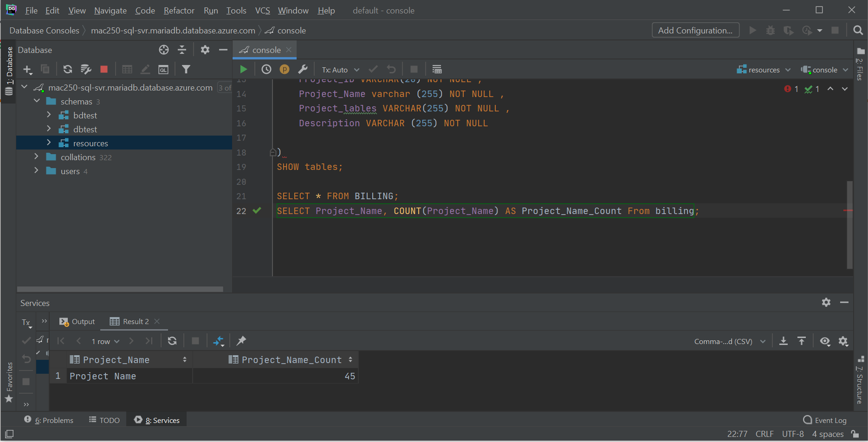Expand the bdtest schema
Image resolution: width=868 pixels, height=442 pixels.
tap(49, 115)
